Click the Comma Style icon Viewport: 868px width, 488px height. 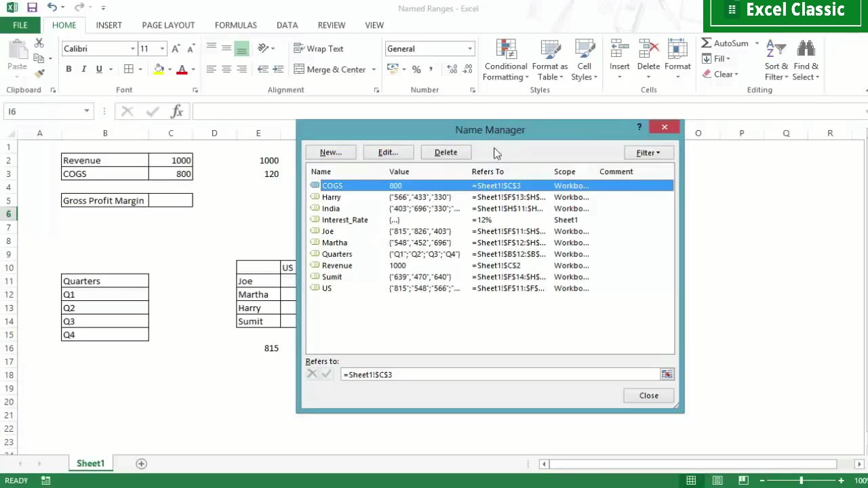pyautogui.click(x=431, y=69)
